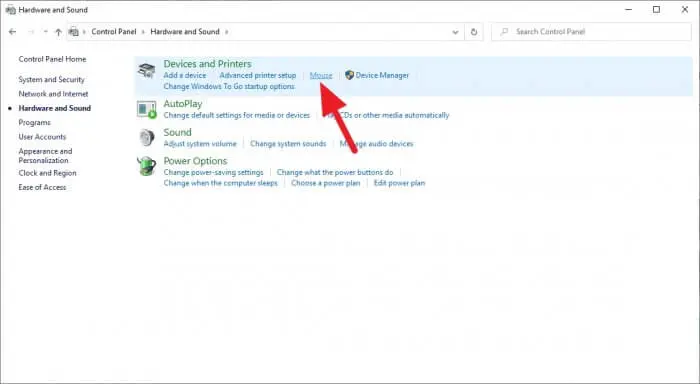Viewport: 700px width, 384px height.
Task: Open Appearance and Personalization category
Action: tap(45, 155)
